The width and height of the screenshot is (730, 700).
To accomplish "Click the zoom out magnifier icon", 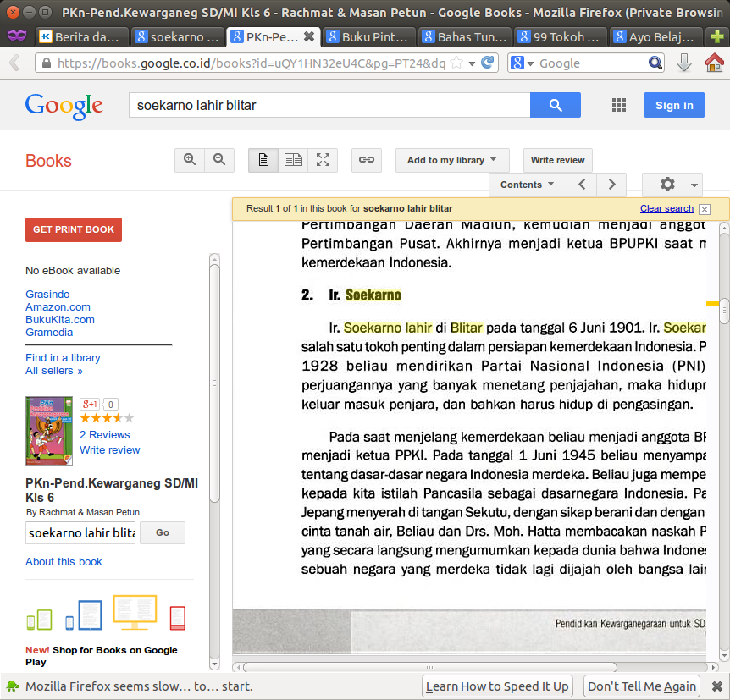I will pos(219,160).
